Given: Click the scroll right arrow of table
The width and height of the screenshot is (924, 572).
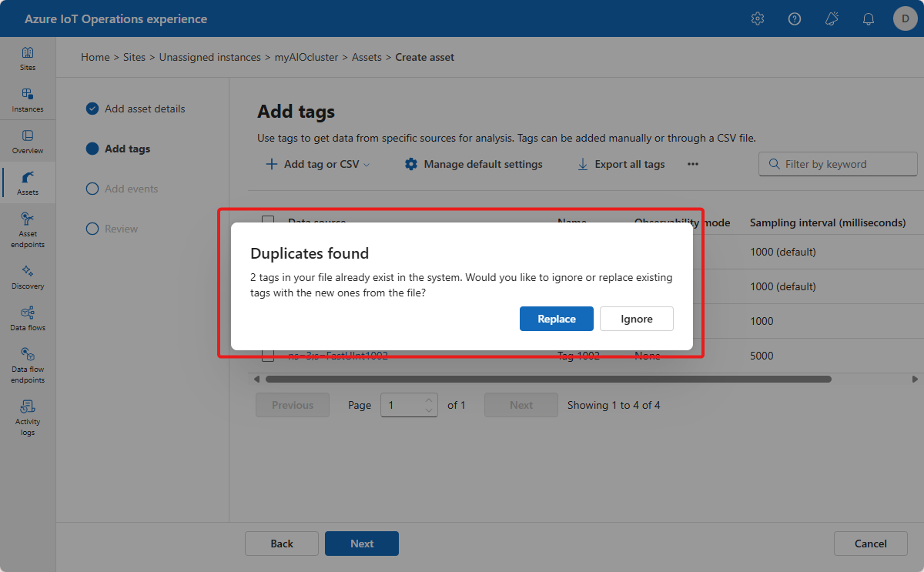Looking at the screenshot, I should 915,379.
